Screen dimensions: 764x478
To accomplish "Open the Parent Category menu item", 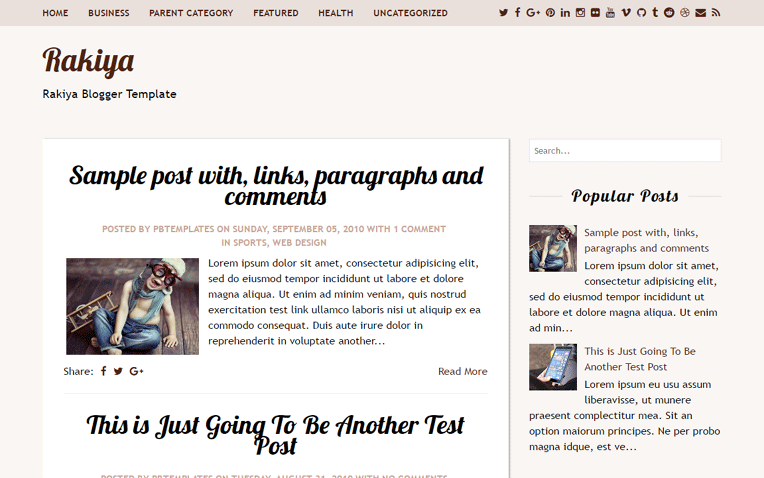I will pyautogui.click(x=191, y=13).
